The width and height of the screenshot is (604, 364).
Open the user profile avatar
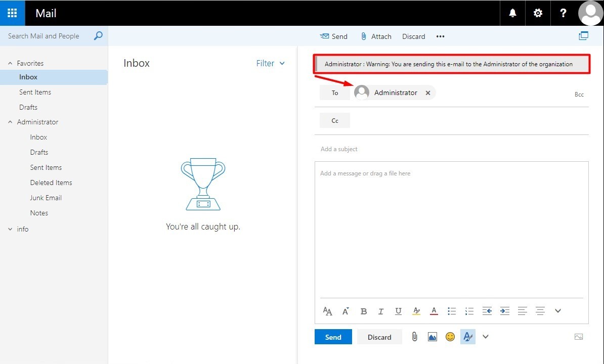click(x=590, y=13)
